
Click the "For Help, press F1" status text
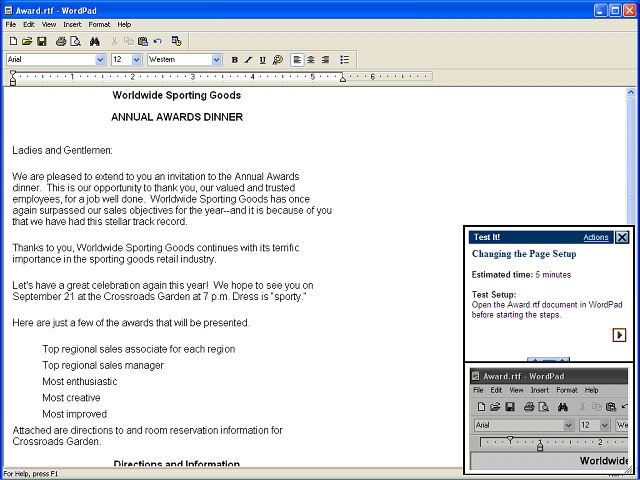[31, 474]
